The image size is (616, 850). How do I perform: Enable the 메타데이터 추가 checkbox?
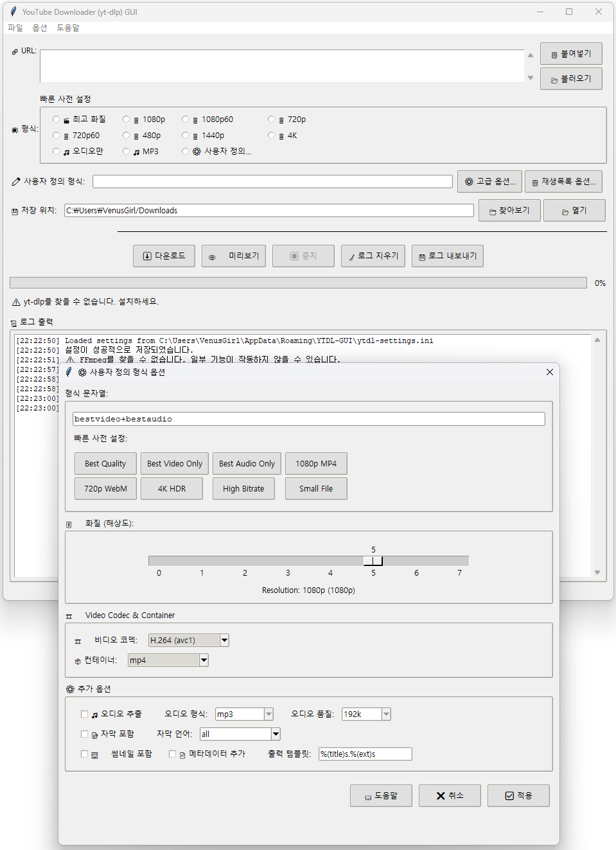(173, 754)
